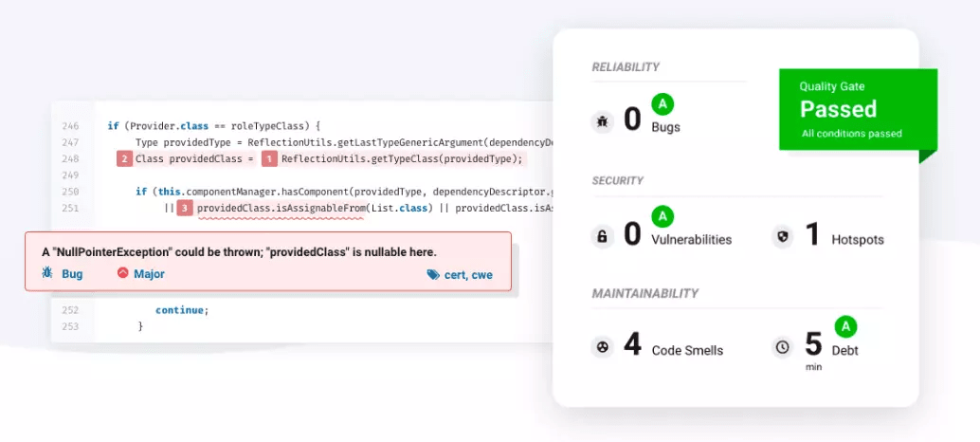Select flow marker 2 on line 248
The width and height of the screenshot is (980, 442).
click(124, 158)
